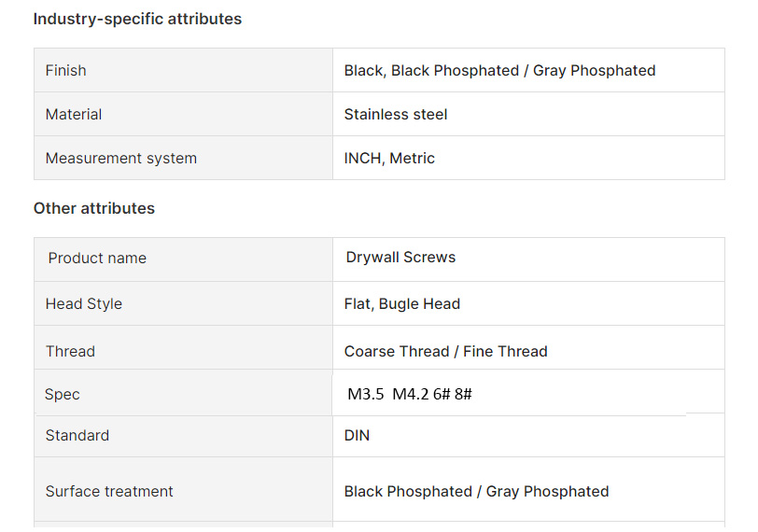Select the INCH, Metric value
Image resolution: width=758 pixels, height=532 pixels.
tap(389, 158)
